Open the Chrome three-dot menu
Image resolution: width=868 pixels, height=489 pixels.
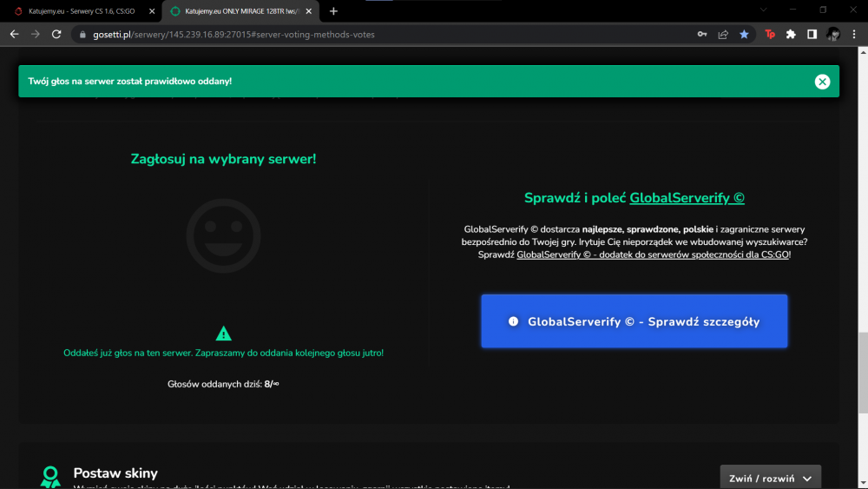tap(854, 35)
